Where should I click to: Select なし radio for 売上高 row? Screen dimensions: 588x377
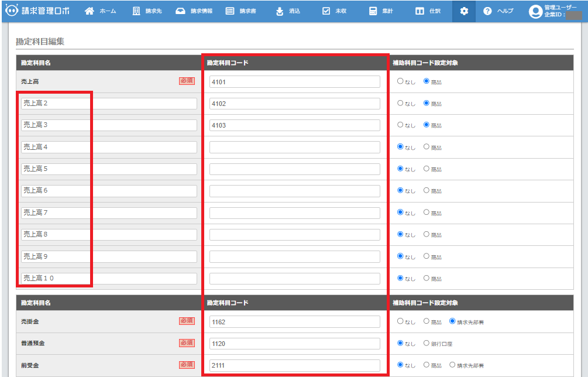[400, 81]
